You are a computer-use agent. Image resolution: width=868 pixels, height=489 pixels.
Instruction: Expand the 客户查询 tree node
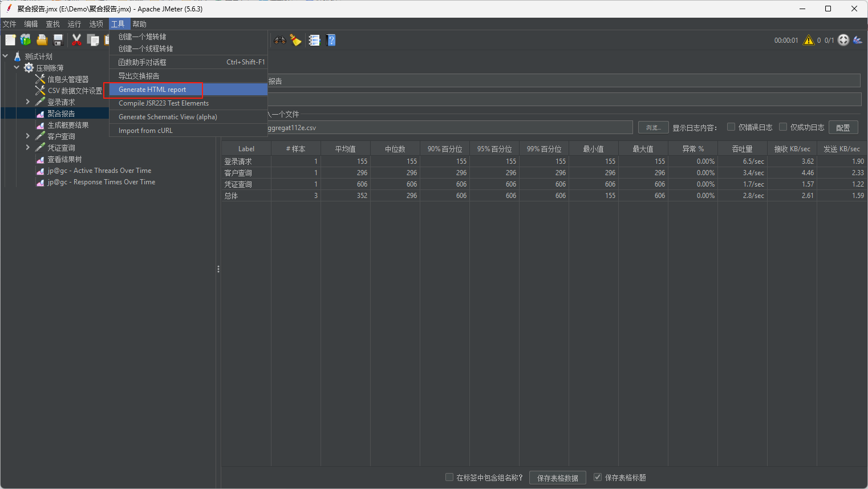pos(26,136)
